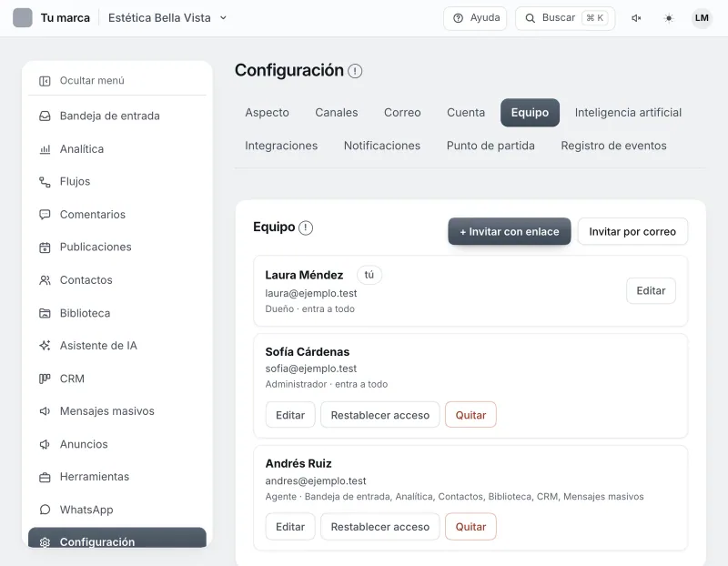Screen dimensions: 728x566
Task: Click the Buscar search field
Action: (x=565, y=18)
